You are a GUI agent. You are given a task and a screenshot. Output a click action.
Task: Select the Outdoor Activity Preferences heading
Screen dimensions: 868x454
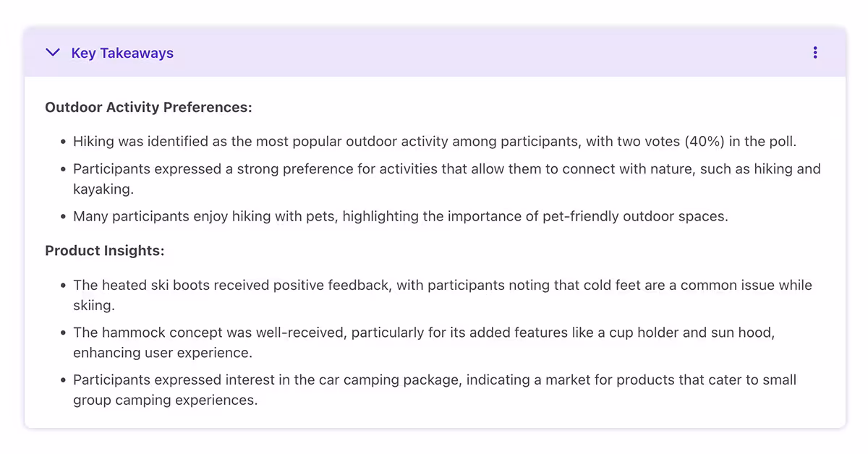pos(148,107)
